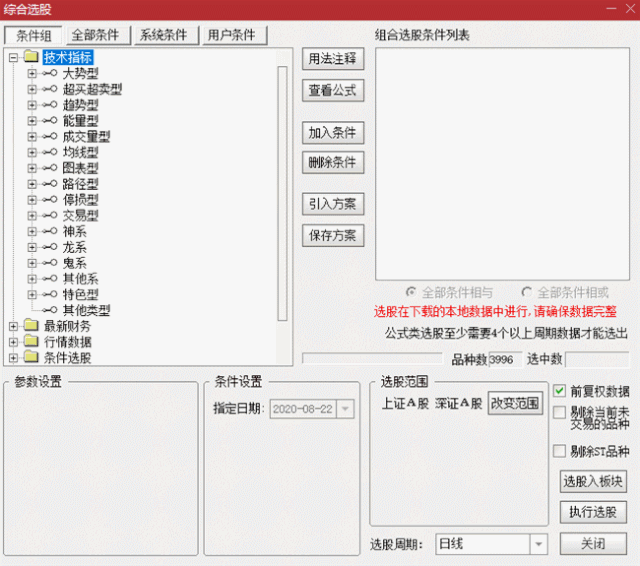Enable 剔除当前未交易的品种 checkbox
The width and height of the screenshot is (640, 566).
(x=559, y=412)
